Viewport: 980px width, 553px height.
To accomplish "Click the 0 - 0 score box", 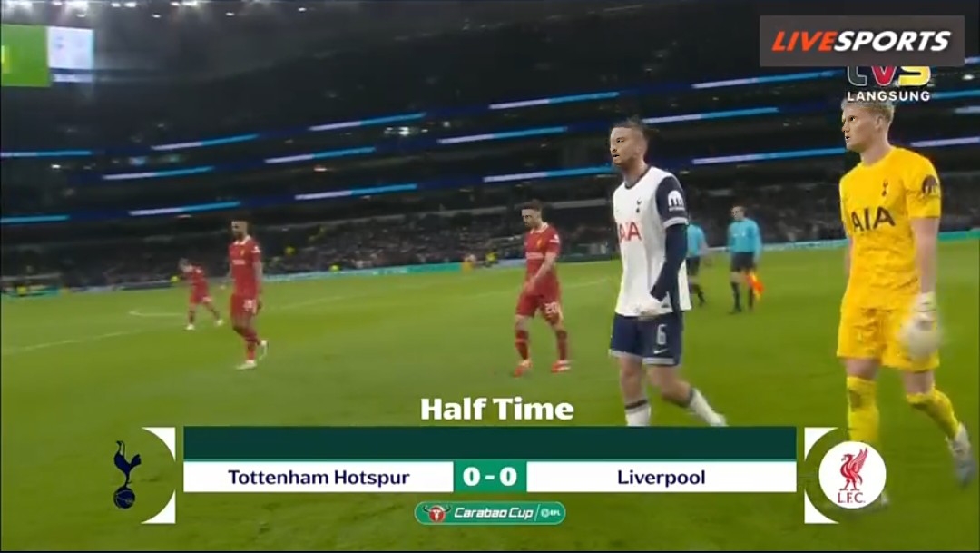I will (490, 477).
